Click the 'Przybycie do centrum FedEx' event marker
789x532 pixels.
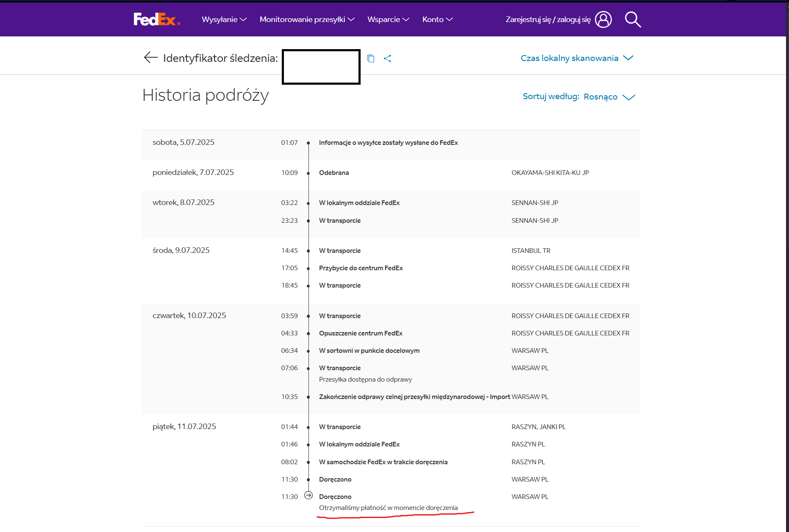308,269
